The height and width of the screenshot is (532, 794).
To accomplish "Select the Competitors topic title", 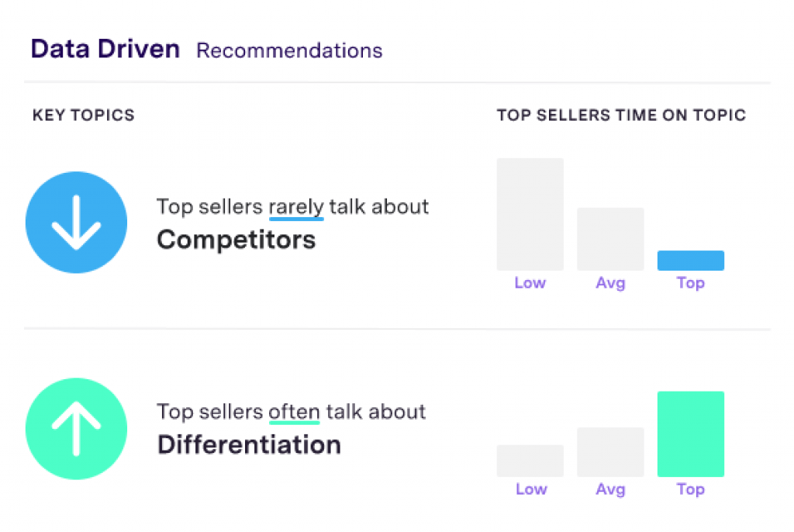I will [x=236, y=240].
